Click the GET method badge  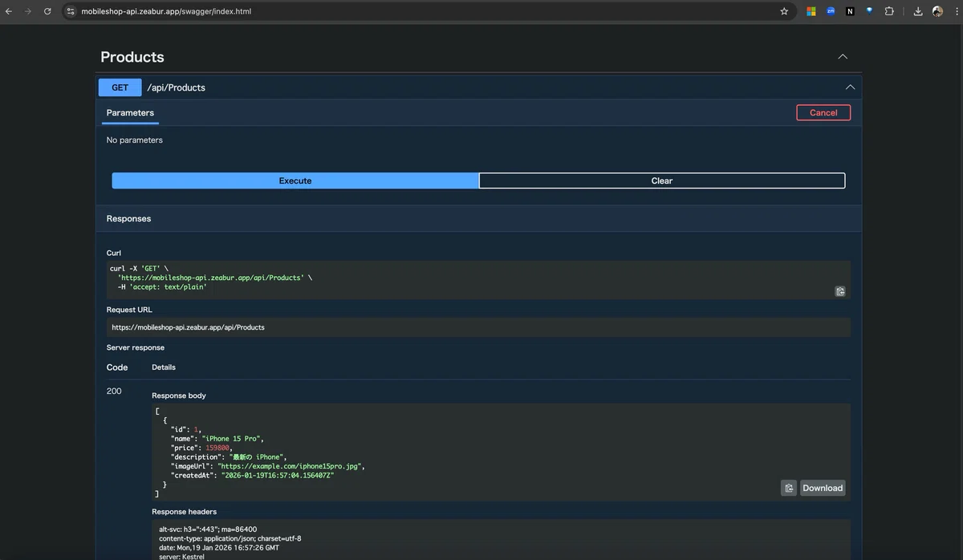120,87
